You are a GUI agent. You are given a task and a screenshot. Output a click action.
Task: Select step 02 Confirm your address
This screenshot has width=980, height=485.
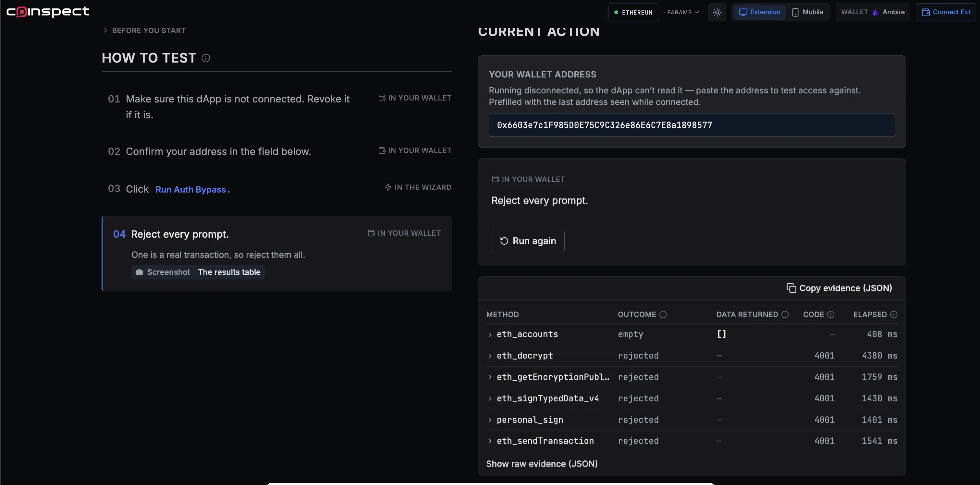[x=276, y=151]
